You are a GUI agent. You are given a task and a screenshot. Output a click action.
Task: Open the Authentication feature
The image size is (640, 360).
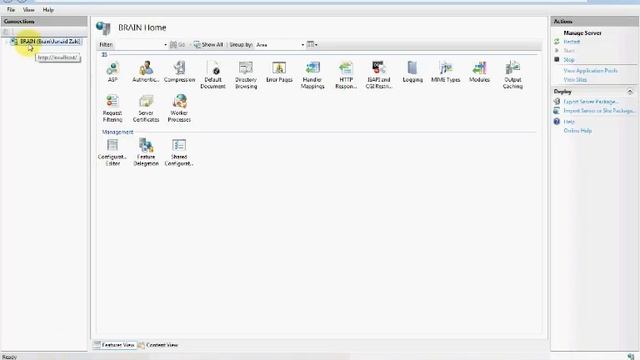(146, 72)
